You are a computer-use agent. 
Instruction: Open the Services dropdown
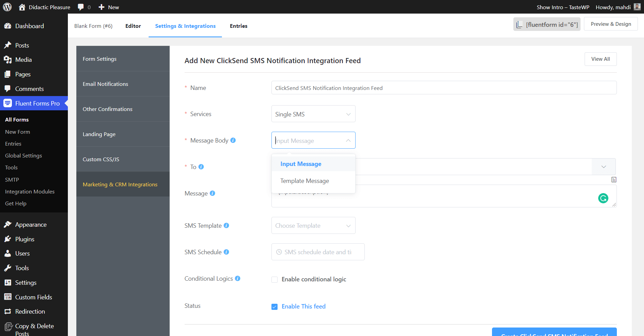click(313, 114)
